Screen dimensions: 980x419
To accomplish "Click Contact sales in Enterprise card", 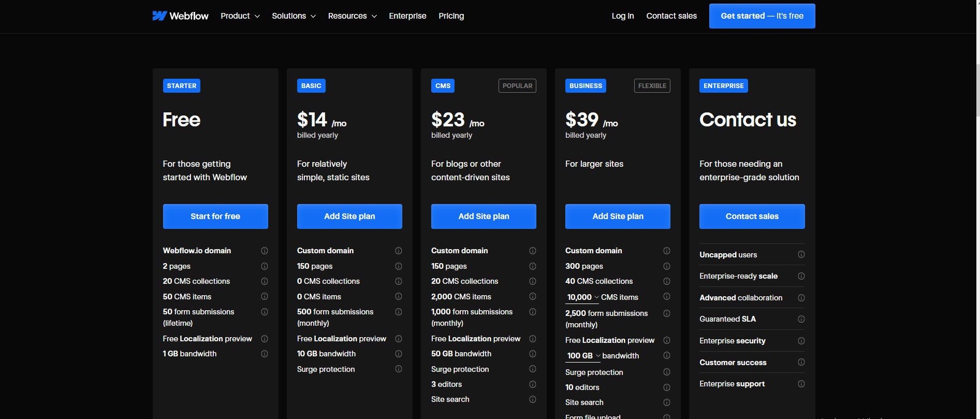I will pyautogui.click(x=752, y=216).
